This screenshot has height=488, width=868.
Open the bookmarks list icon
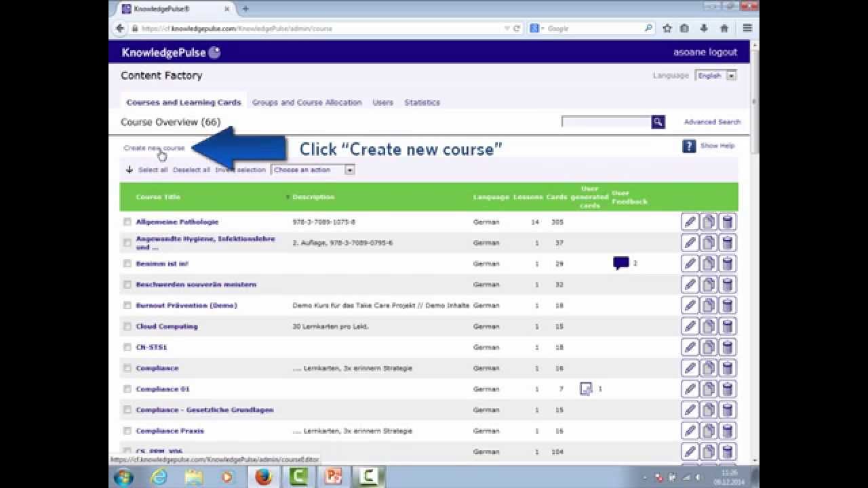(684, 28)
